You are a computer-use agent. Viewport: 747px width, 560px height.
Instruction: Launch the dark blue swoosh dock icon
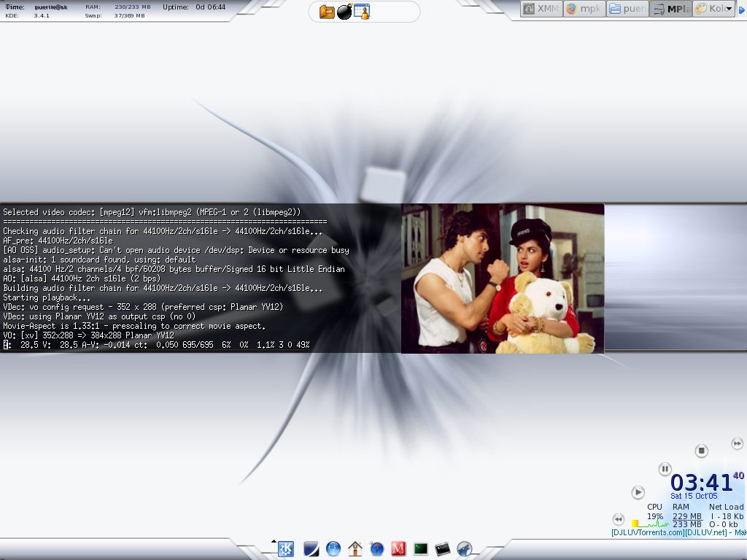coord(311,549)
